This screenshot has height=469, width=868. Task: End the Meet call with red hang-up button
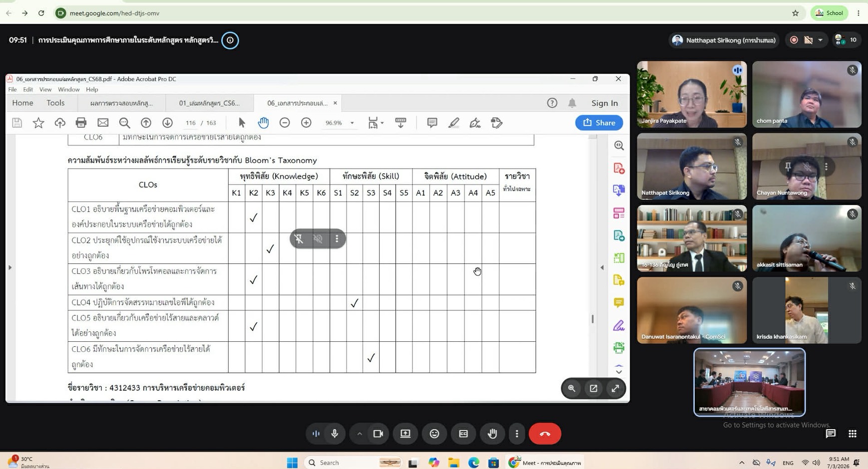(545, 434)
